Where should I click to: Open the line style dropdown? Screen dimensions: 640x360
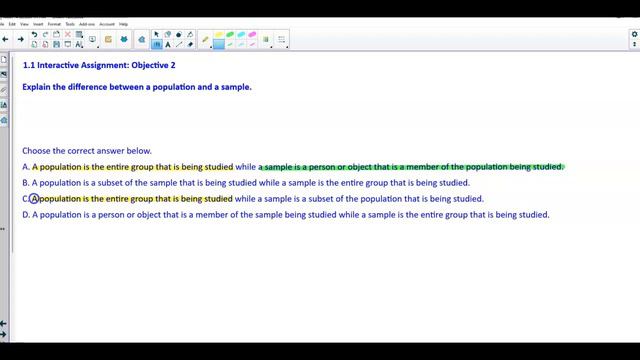coord(282,40)
